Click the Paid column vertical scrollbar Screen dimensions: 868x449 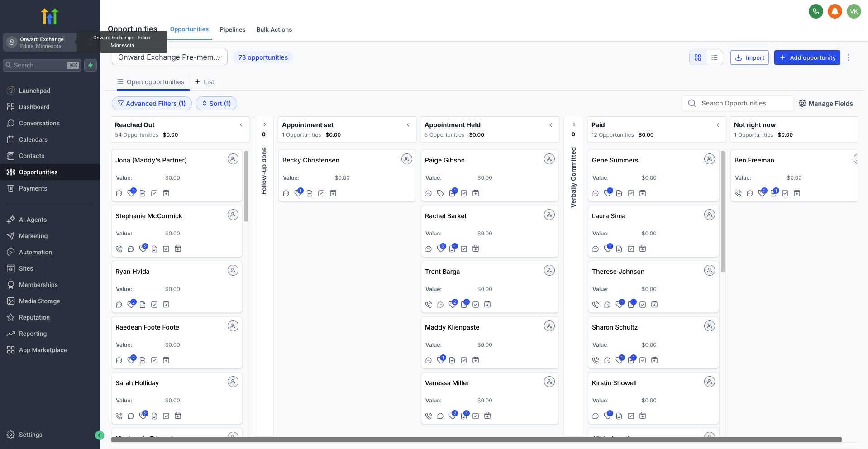tap(723, 211)
